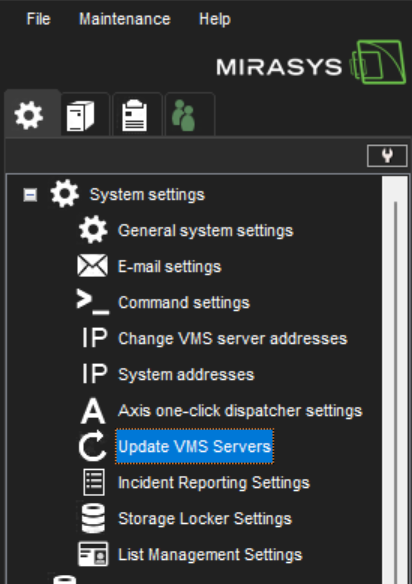Click the envelope E-mail settings icon
412x584 pixels.
tap(93, 266)
